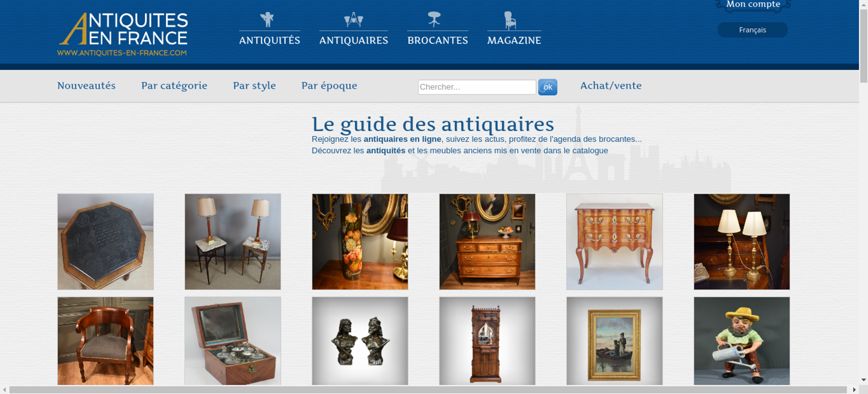868x394 pixels.
Task: Click the cherub icon above Antiquités
Action: [267, 20]
